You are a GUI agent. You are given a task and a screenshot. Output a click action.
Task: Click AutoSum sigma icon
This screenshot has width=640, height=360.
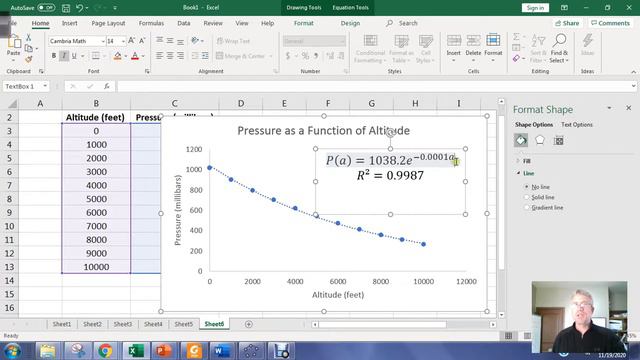click(x=516, y=37)
